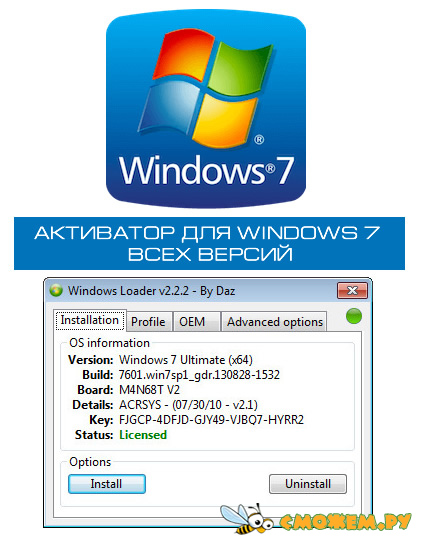Switch to the Profile tab

click(148, 322)
